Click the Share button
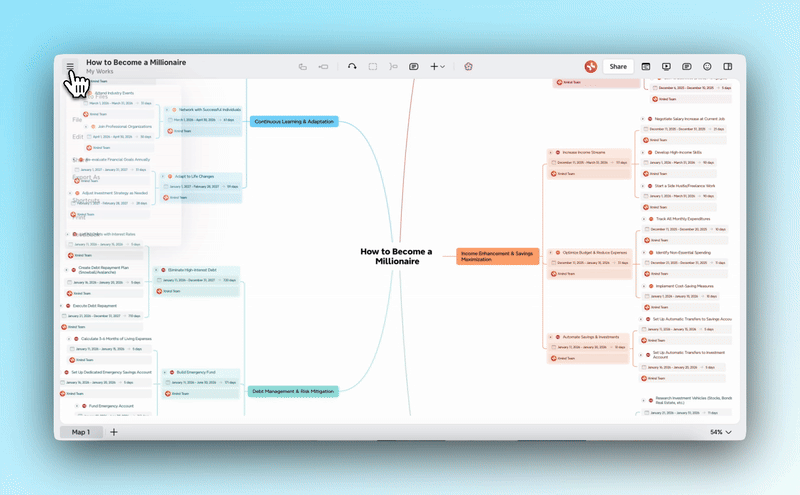This screenshot has height=495, width=800. [618, 67]
